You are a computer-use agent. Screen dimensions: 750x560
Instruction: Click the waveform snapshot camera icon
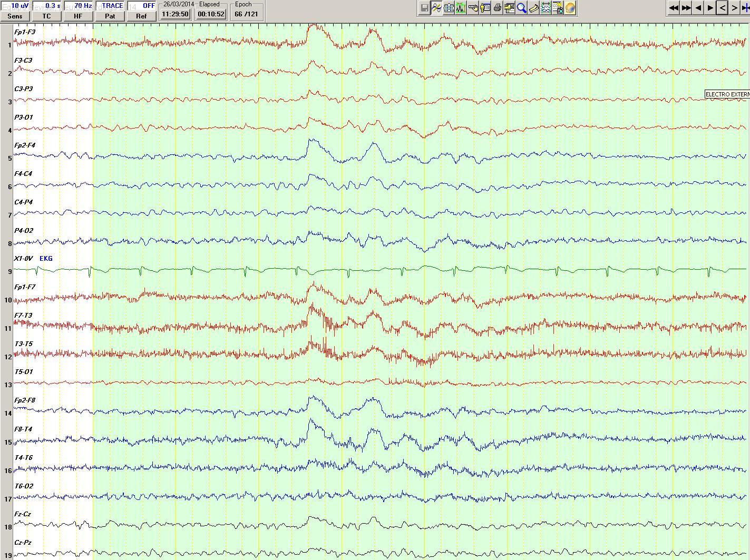click(x=558, y=8)
